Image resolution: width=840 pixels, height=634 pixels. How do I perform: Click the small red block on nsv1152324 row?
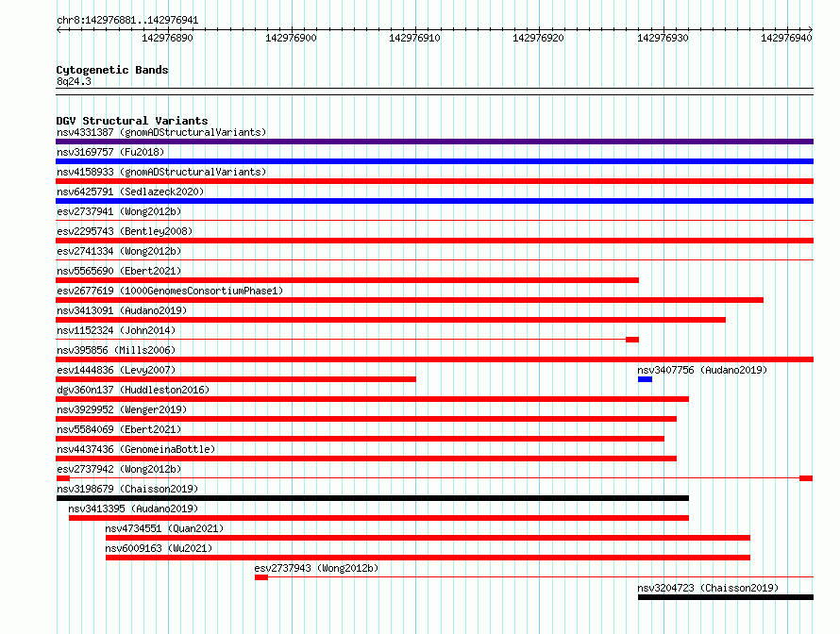pyautogui.click(x=632, y=340)
